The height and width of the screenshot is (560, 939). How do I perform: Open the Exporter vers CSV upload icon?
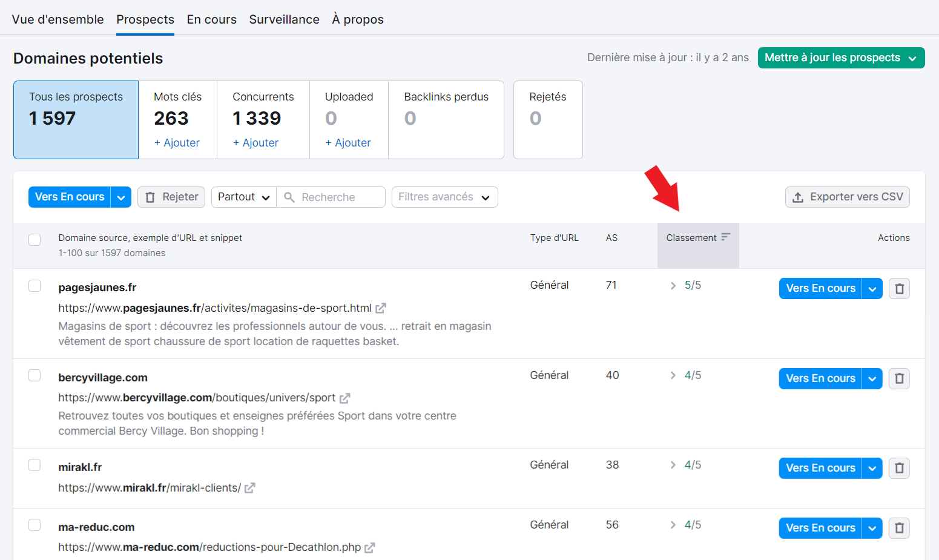pyautogui.click(x=797, y=197)
